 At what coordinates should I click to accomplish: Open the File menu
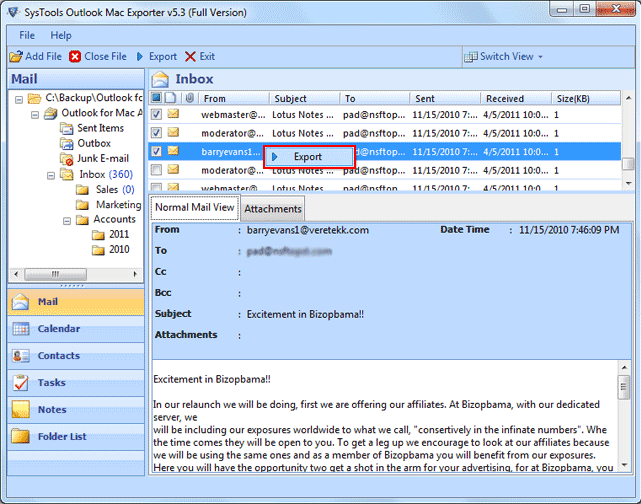pyautogui.click(x=27, y=36)
